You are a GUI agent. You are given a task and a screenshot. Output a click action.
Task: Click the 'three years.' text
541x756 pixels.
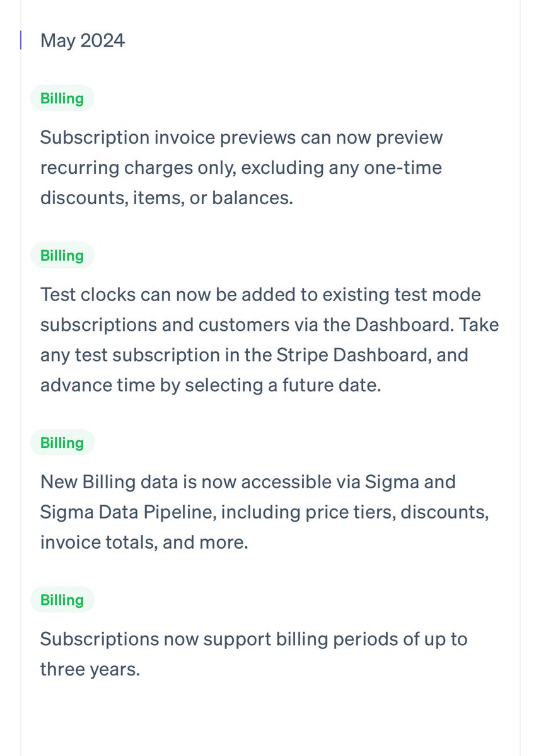pos(90,669)
